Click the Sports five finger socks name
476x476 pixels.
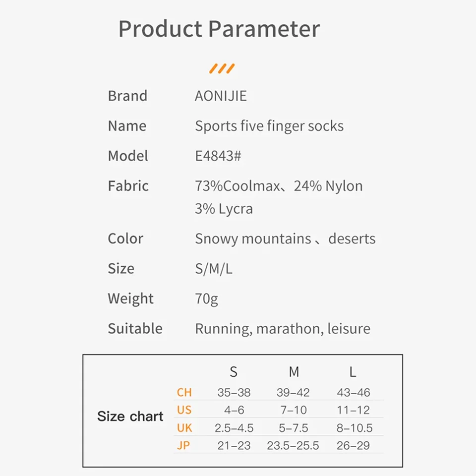point(269,126)
